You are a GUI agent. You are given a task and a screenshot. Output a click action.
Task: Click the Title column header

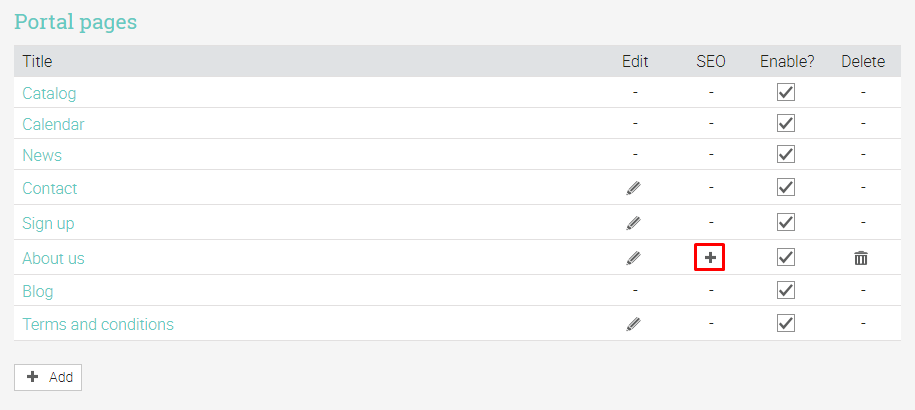pyautogui.click(x=37, y=61)
